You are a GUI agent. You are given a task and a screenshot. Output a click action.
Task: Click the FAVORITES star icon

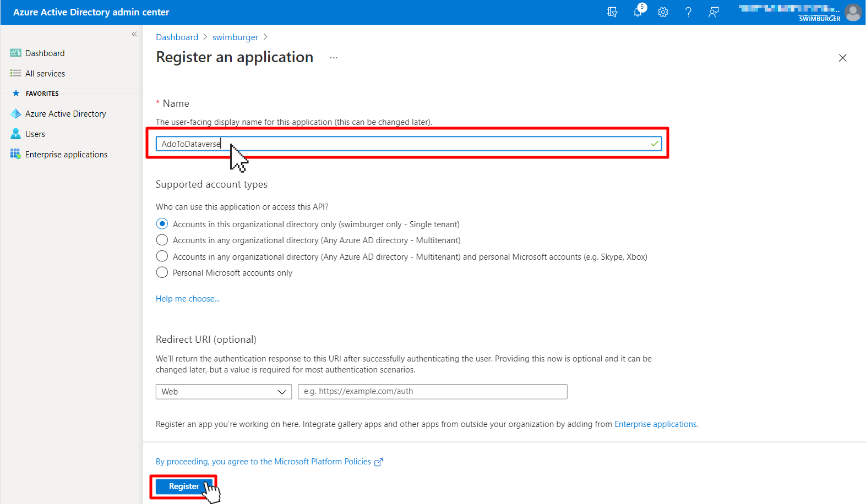(x=16, y=94)
